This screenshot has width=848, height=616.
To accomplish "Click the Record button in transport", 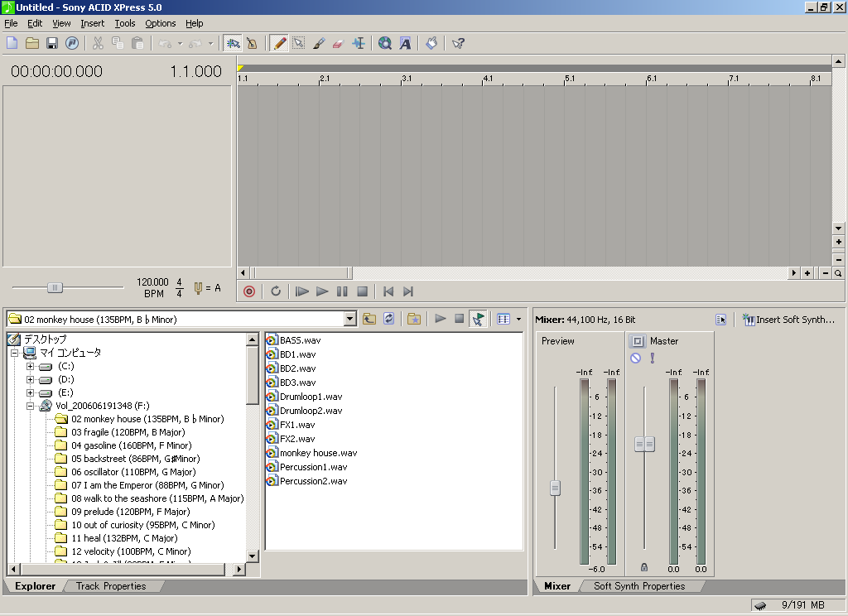I will (248, 291).
